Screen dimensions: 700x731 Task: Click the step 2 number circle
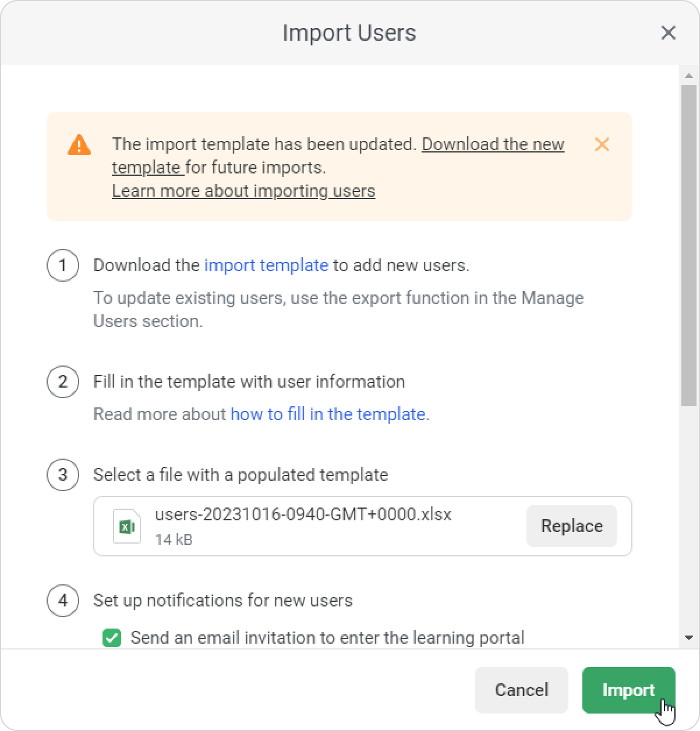pos(63,382)
